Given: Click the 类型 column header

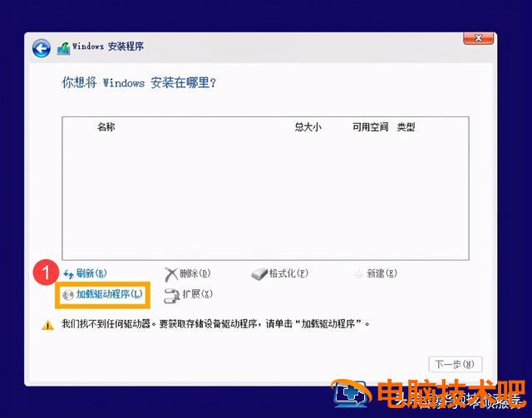Looking at the screenshot, I should tap(406, 127).
